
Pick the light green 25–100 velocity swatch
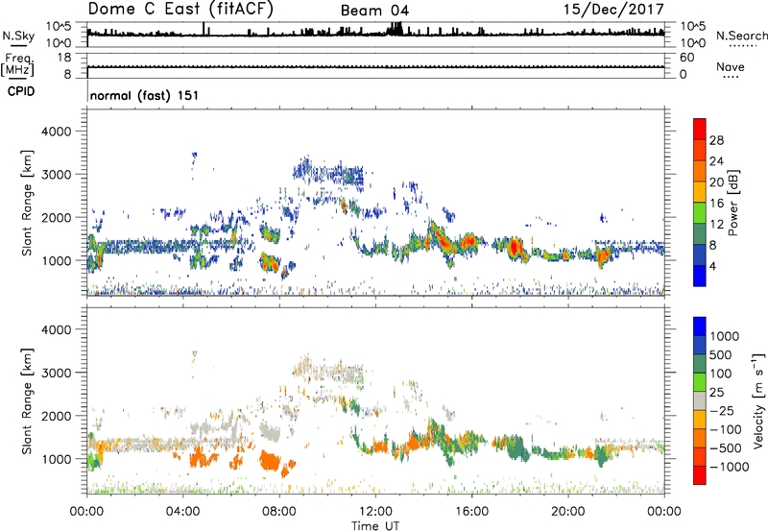click(700, 382)
